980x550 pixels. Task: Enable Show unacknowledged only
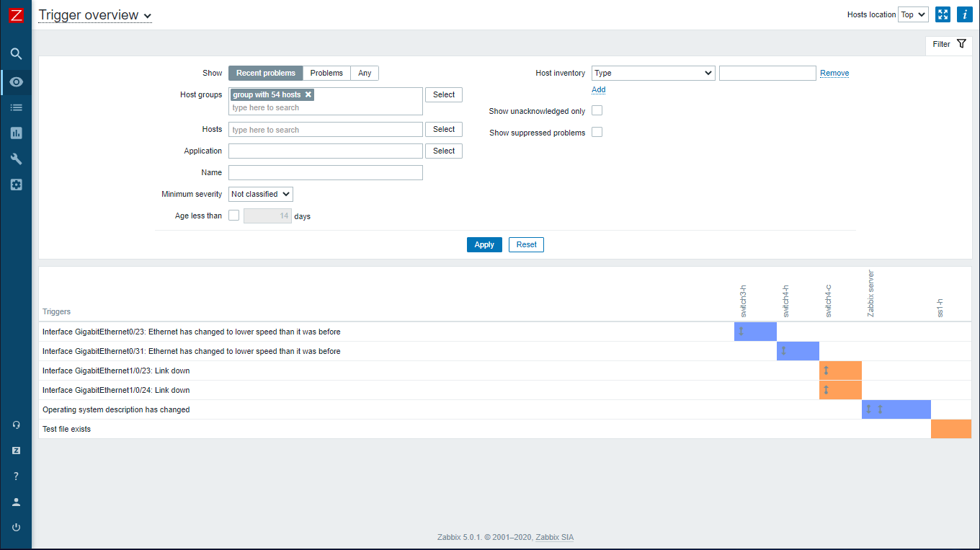(x=597, y=110)
